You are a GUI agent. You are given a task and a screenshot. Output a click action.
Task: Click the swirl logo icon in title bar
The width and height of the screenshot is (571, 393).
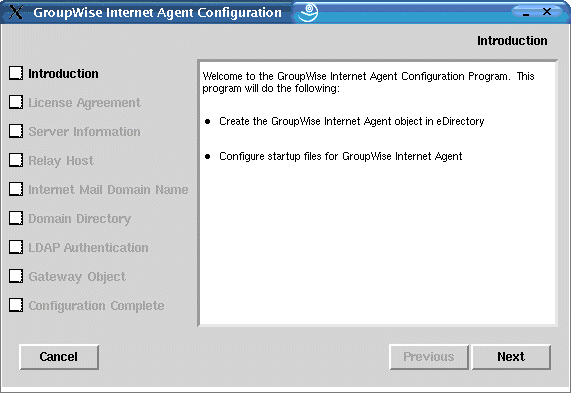point(308,12)
